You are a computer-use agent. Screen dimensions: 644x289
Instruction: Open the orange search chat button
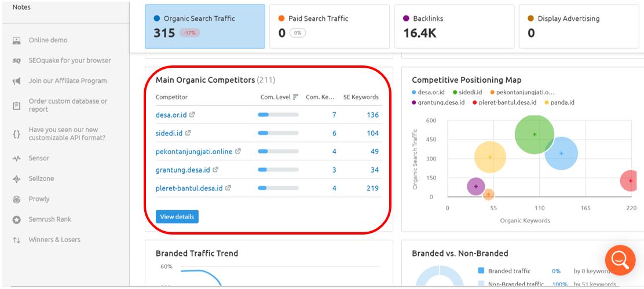(x=620, y=260)
